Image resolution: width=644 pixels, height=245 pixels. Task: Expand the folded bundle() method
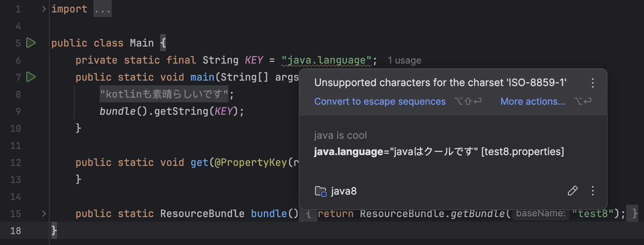(44, 214)
